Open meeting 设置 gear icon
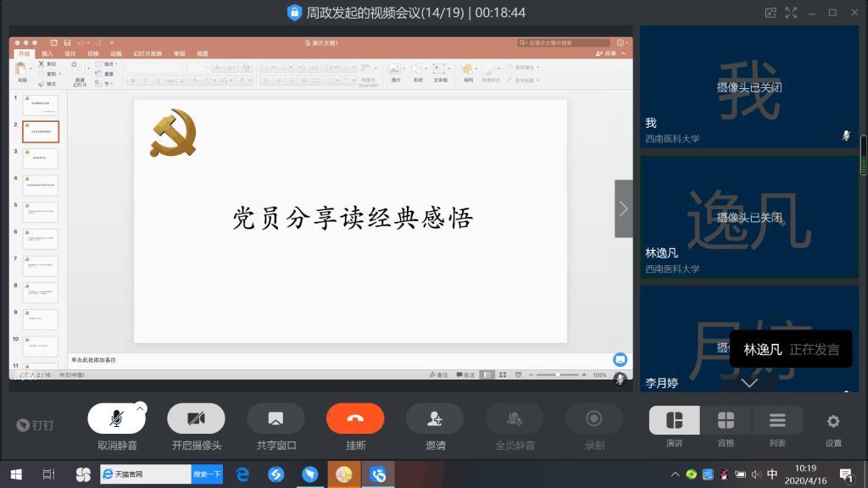 click(833, 421)
